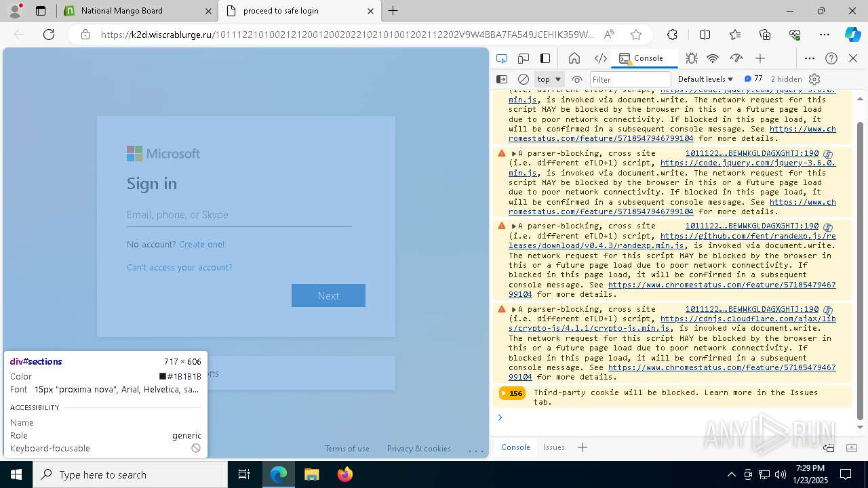This screenshot has width=868, height=488.
Task: Open the Elements tool tab
Action: pos(600,58)
